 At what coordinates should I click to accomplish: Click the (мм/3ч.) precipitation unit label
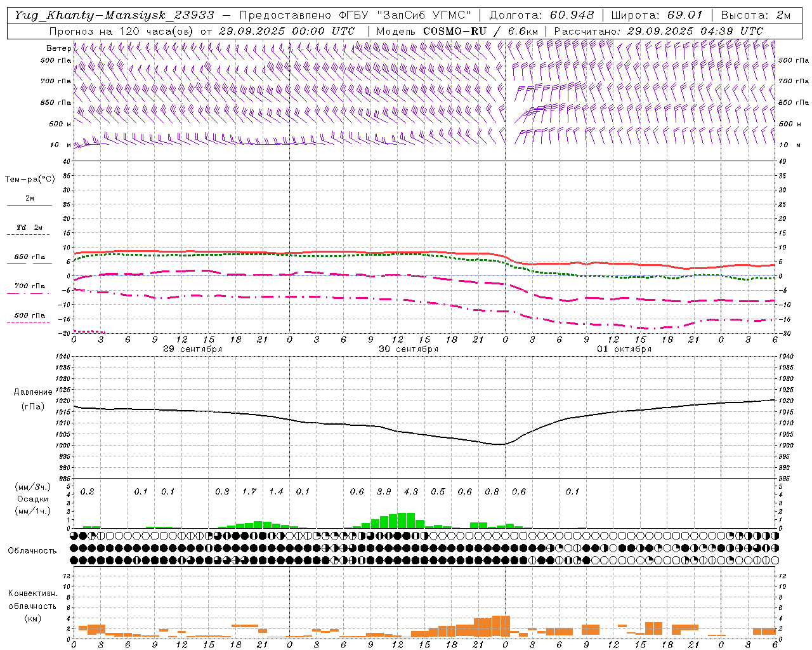pos(33,487)
